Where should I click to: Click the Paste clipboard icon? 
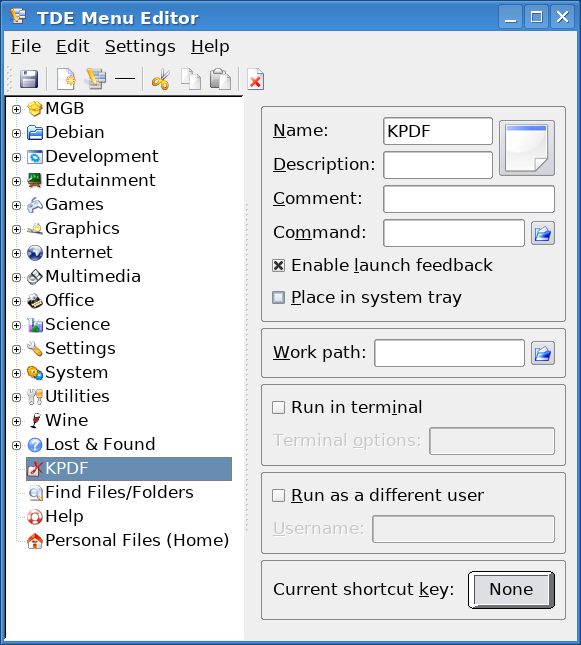(220, 79)
